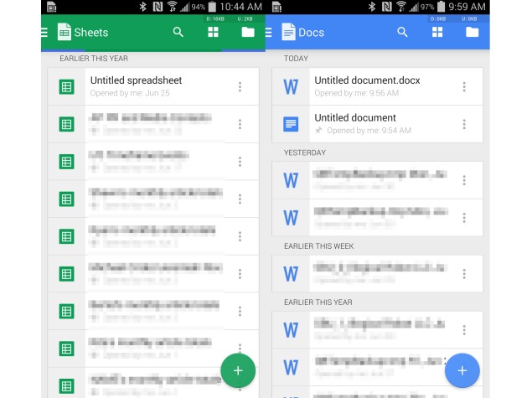Tap the 9:59 AM clock
Viewport: 532px width, 398px height.
point(467,7)
